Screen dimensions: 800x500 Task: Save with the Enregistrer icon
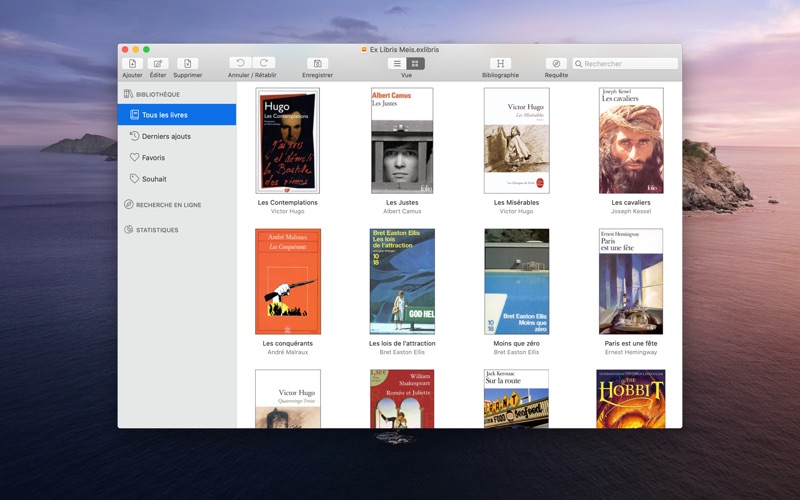coord(317,63)
